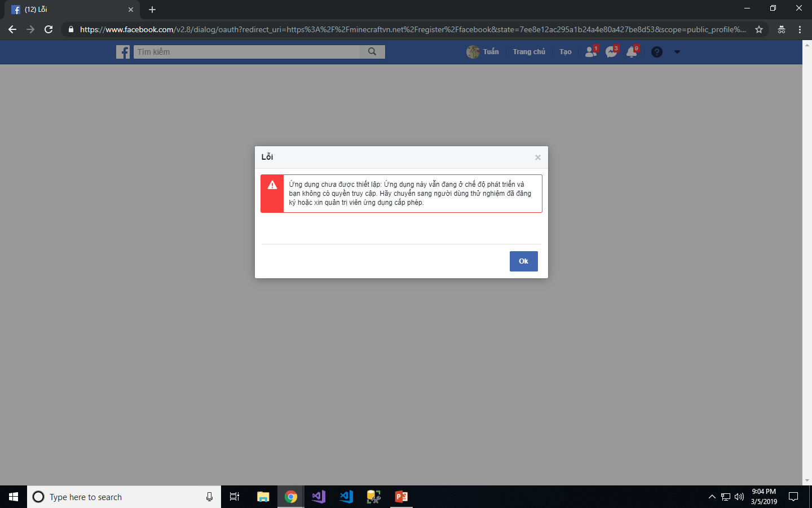812x508 pixels.
Task: Open a new browser tab
Action: [152, 10]
